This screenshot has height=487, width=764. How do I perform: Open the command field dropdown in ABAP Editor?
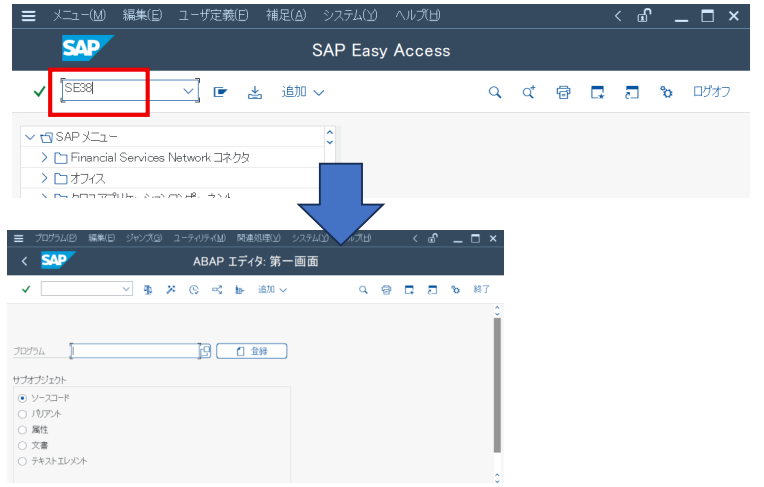126,289
